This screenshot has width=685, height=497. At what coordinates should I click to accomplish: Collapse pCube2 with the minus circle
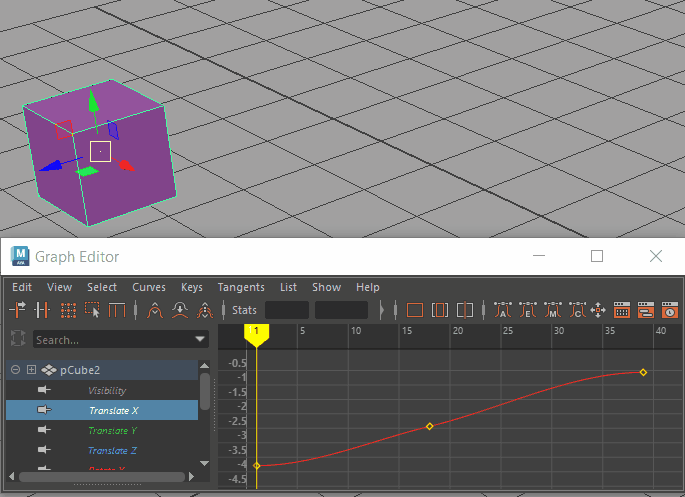(15, 370)
